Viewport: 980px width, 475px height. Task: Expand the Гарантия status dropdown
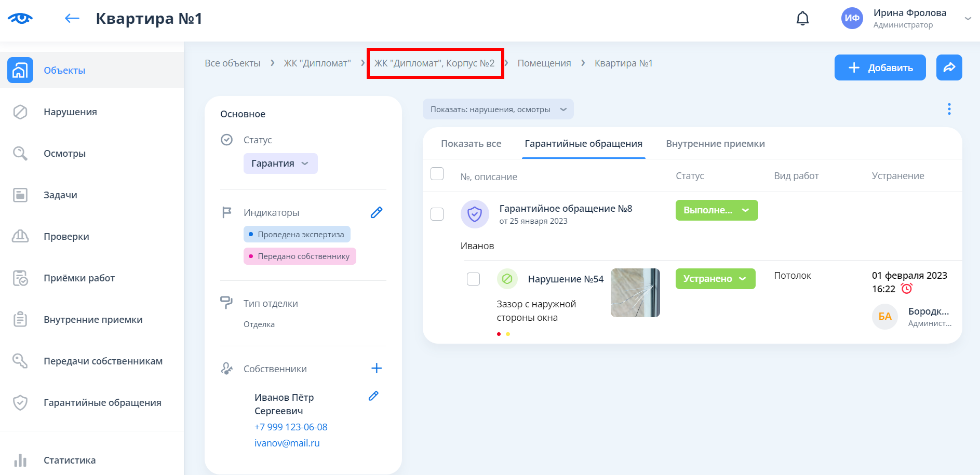pyautogui.click(x=280, y=164)
